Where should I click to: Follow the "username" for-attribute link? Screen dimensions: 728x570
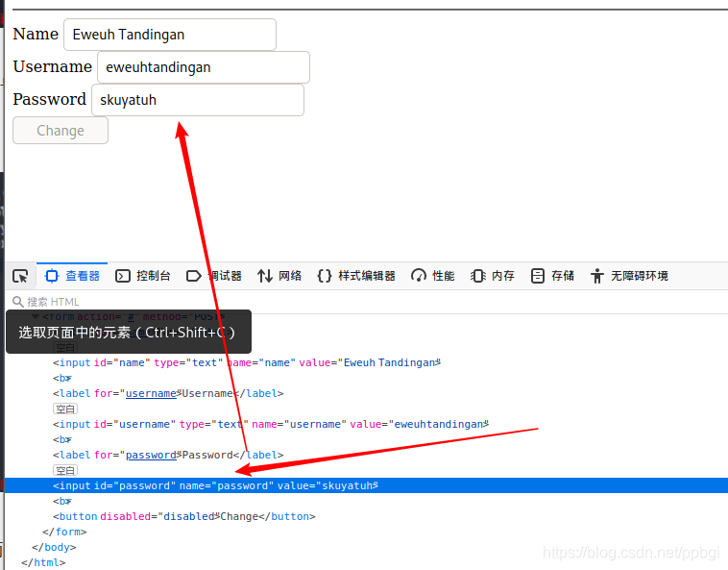point(151,393)
